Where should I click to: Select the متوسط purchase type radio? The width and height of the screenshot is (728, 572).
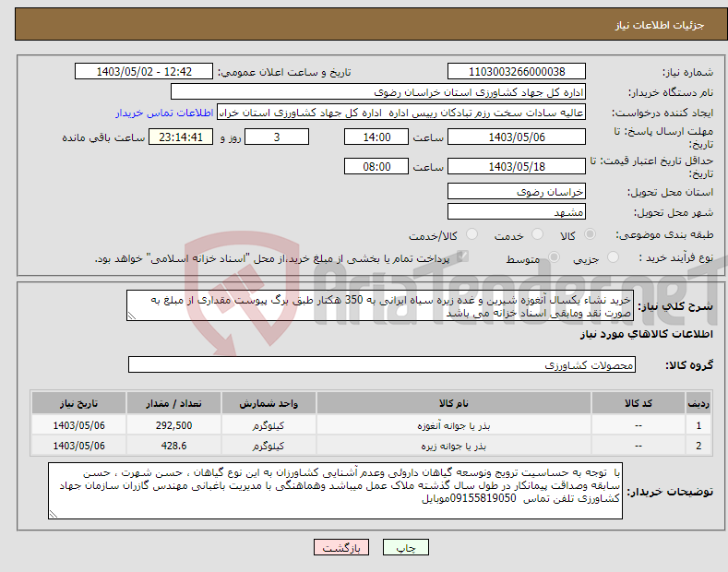pyautogui.click(x=554, y=256)
